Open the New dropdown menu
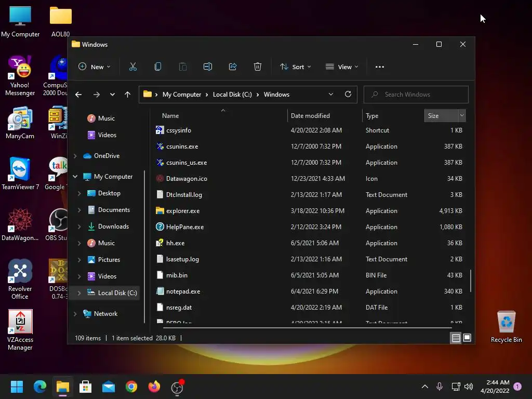This screenshot has width=532, height=399. 94,67
